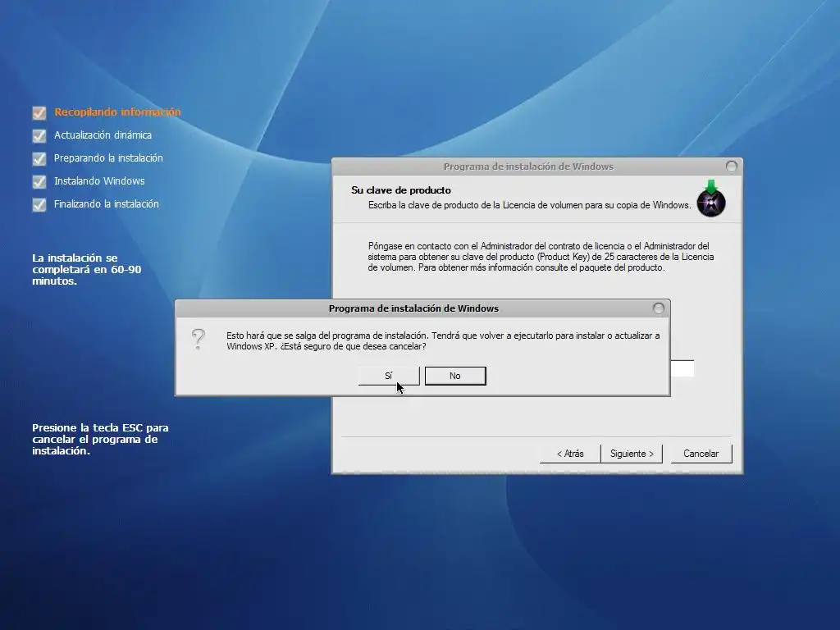Viewport: 840px width, 630px height.
Task: Select the 'Recopilando información' step label
Action: tap(117, 112)
